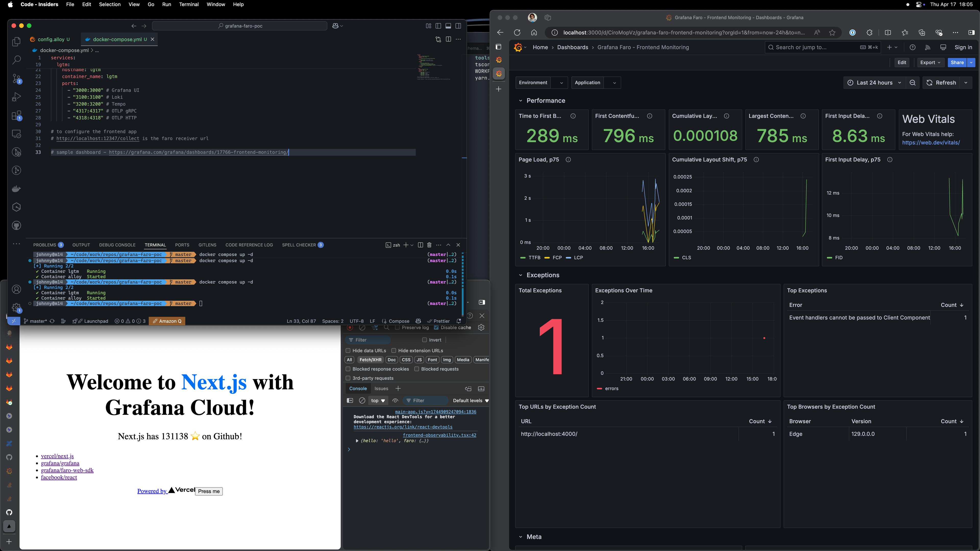Open the Selection menu in menu bar

[109, 5]
